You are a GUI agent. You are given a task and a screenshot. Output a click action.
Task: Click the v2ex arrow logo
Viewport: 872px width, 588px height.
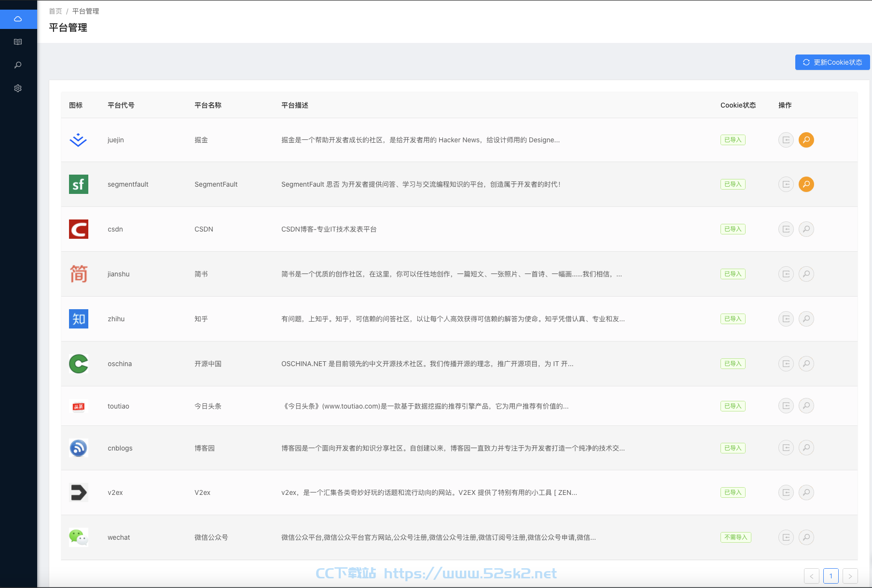79,492
